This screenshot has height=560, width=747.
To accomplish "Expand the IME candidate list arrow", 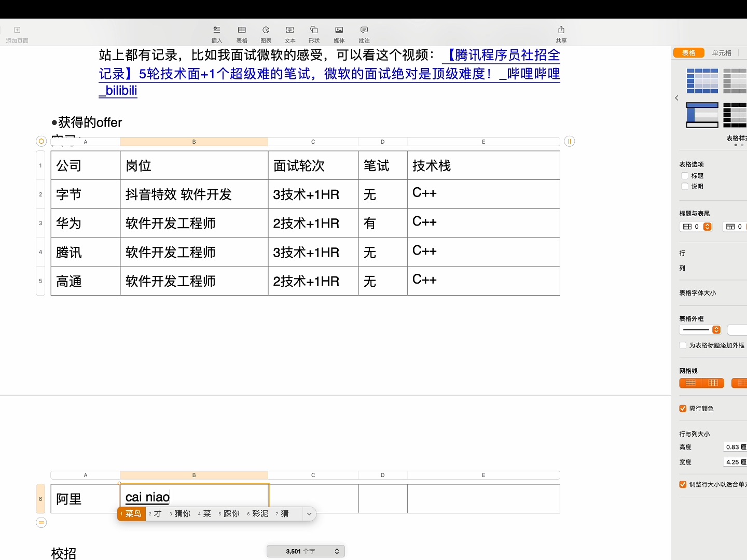I will (309, 514).
